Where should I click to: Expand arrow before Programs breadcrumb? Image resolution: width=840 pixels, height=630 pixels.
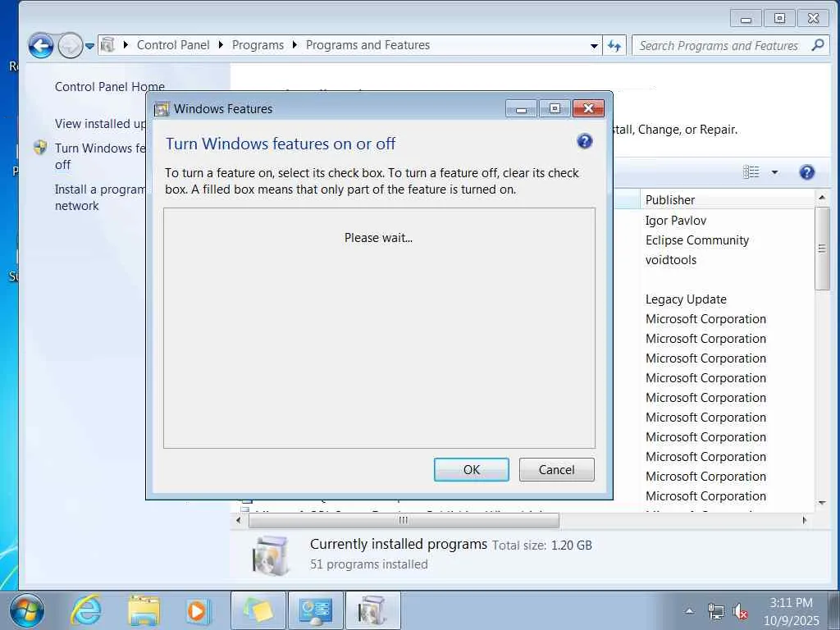tap(221, 45)
